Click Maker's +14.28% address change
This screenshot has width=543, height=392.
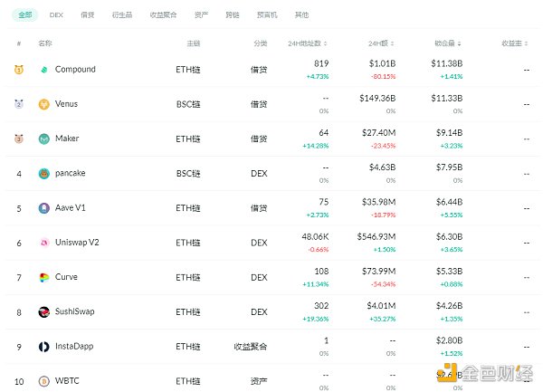point(316,146)
